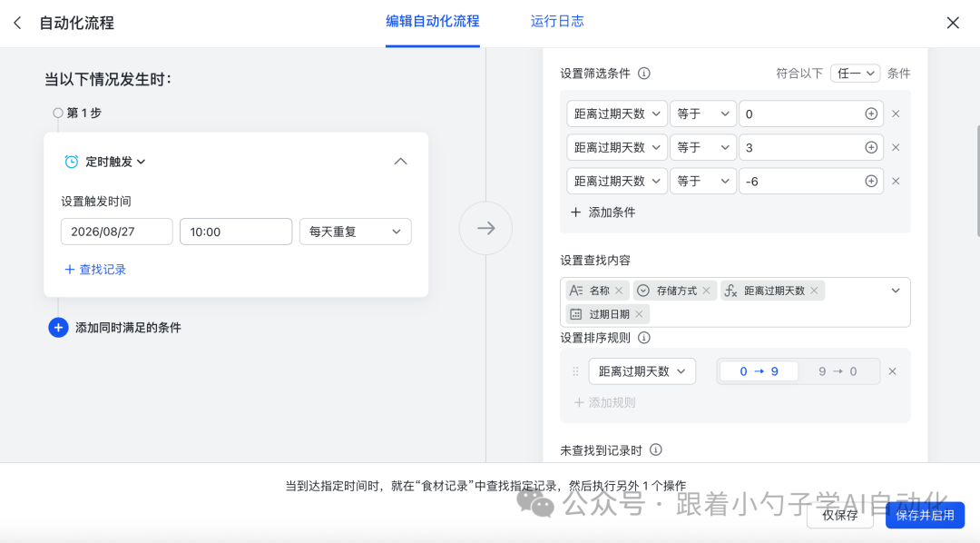This screenshot has height=543, width=980.
Task: Go back using the left arrow
Action: (x=17, y=23)
